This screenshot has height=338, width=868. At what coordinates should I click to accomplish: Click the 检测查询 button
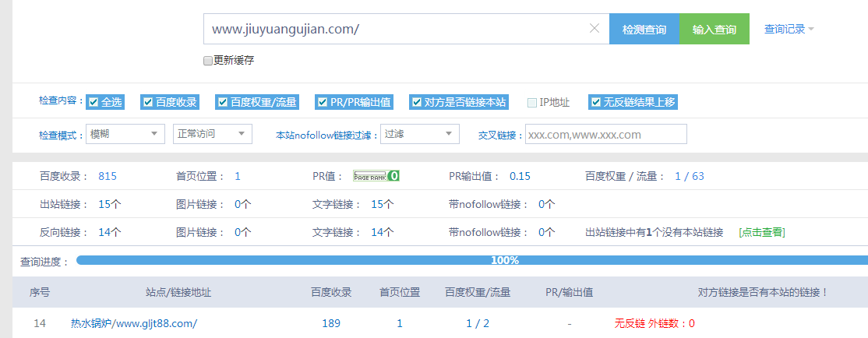click(x=644, y=30)
